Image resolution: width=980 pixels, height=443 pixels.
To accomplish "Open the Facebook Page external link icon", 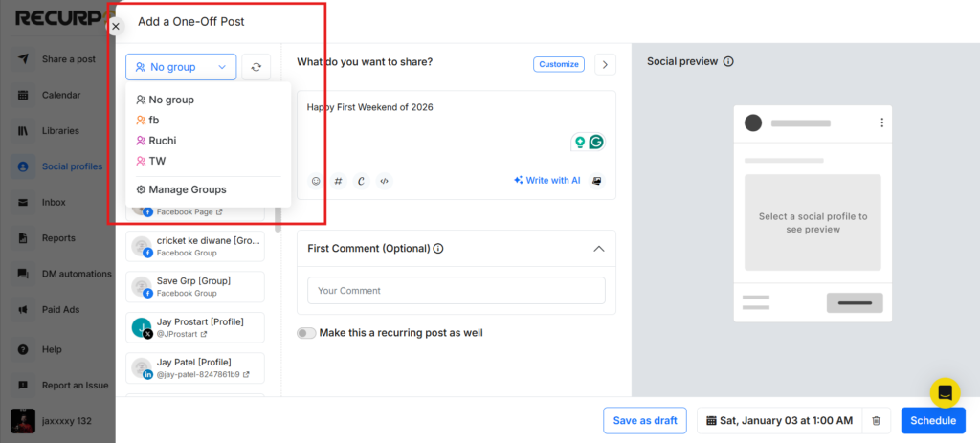I will (x=219, y=212).
